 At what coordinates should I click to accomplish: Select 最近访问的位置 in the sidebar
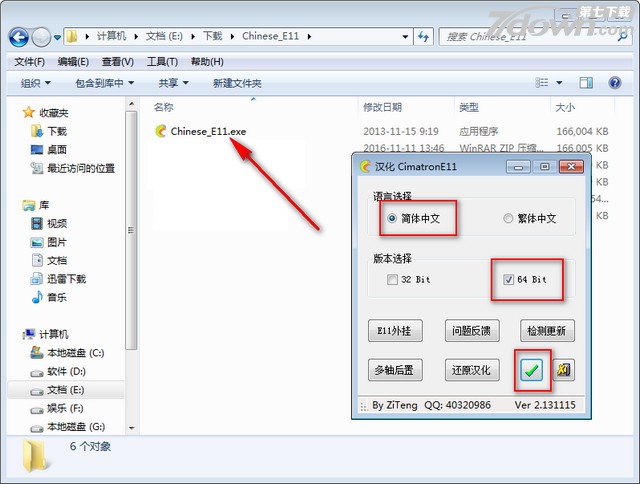[73, 168]
